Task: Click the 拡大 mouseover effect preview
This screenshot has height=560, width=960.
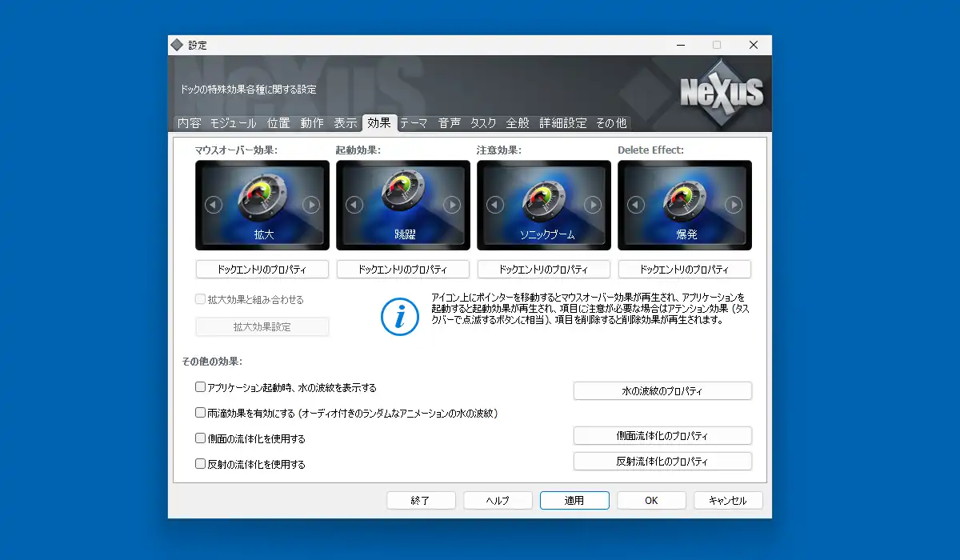Action: pyautogui.click(x=262, y=206)
